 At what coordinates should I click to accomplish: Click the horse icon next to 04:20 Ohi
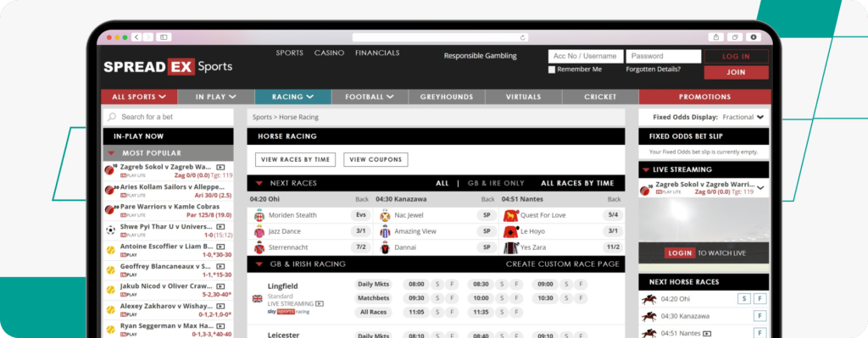click(x=648, y=299)
